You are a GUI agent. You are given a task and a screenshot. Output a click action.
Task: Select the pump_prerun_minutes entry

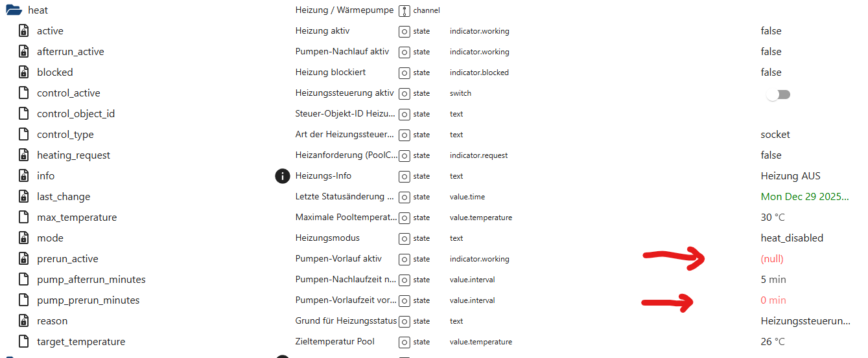(88, 300)
